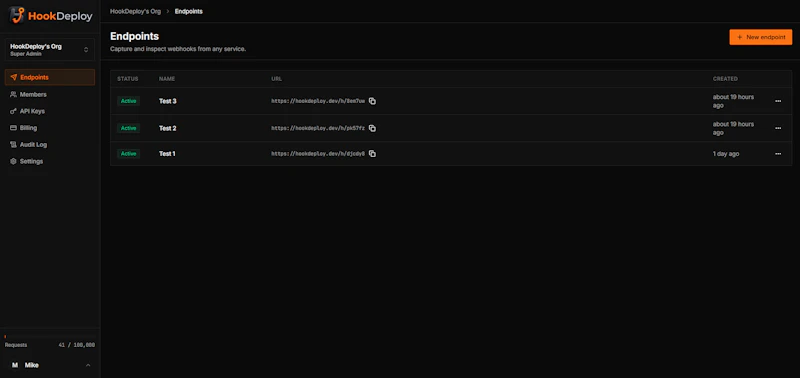
Task: Open the Test 2 endpoint
Action: 168,128
